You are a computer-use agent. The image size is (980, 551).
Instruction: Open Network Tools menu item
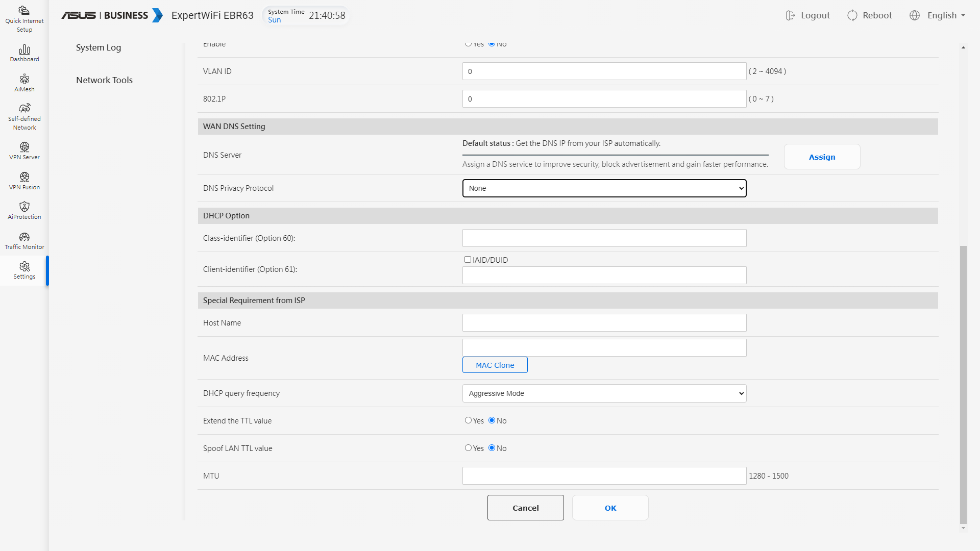(104, 80)
